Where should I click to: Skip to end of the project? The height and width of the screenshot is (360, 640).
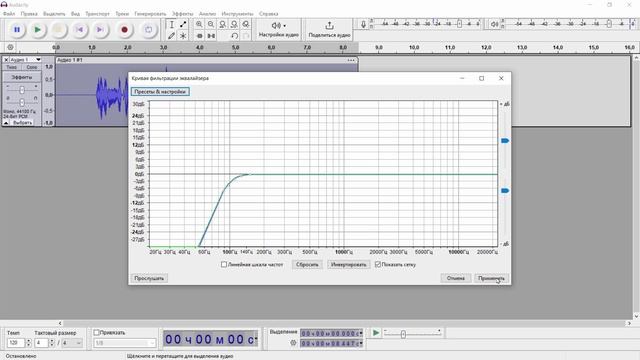[100, 29]
